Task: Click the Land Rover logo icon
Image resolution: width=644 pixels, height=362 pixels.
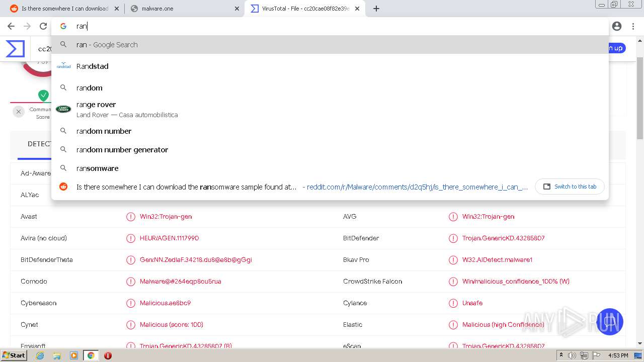Action: tap(63, 109)
